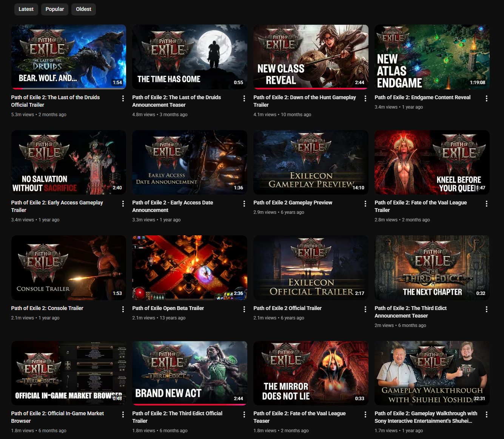Open the 'The Last of the Druids Official Trailer' title link

pos(55,101)
